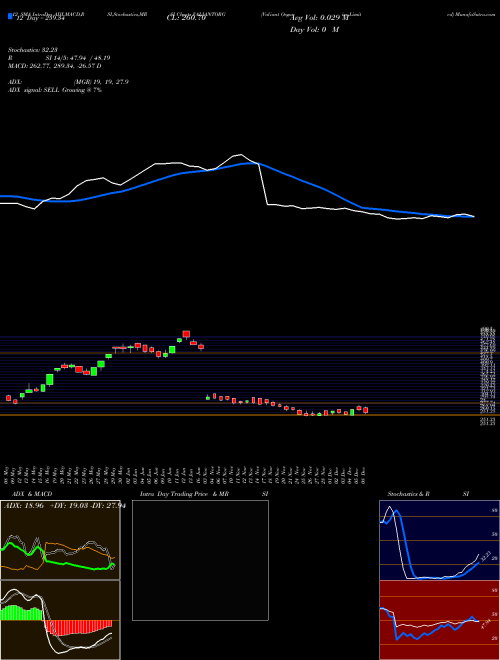This screenshot has width=500, height=660.
Task: Click the '(MGR) 19, 19, 27.9' values
Action: pyautogui.click(x=101, y=82)
